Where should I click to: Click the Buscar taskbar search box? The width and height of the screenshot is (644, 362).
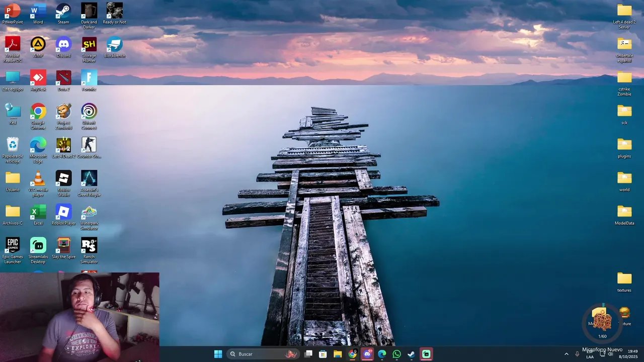coord(263,354)
